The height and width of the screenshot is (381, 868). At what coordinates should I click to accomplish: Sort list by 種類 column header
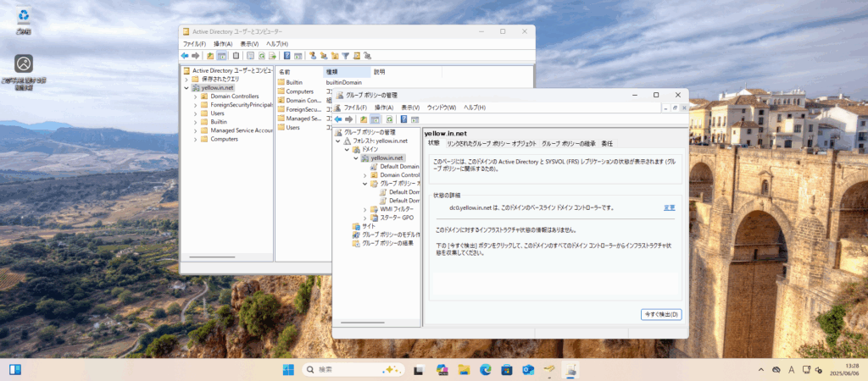(x=347, y=72)
